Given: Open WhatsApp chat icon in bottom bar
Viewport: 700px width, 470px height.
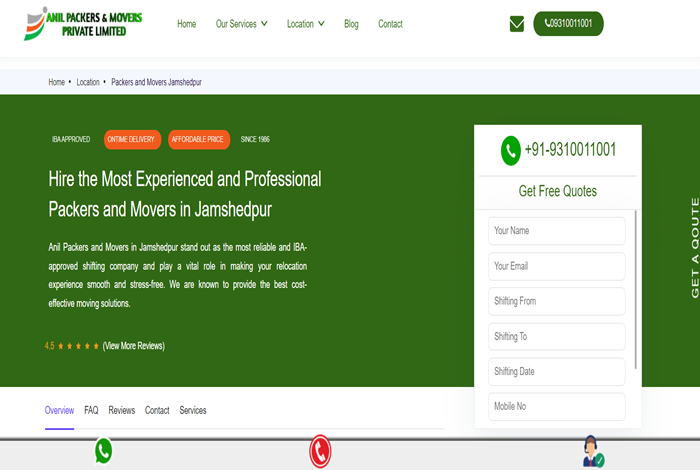Looking at the screenshot, I should pos(104,451).
